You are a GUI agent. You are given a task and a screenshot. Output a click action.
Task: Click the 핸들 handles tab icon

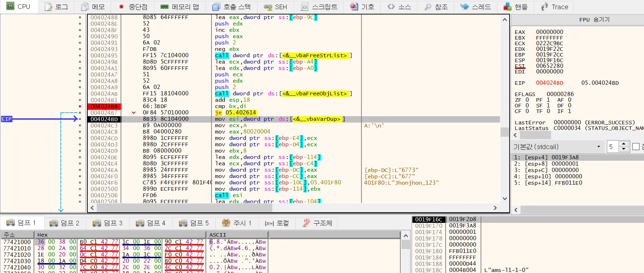pyautogui.click(x=507, y=7)
